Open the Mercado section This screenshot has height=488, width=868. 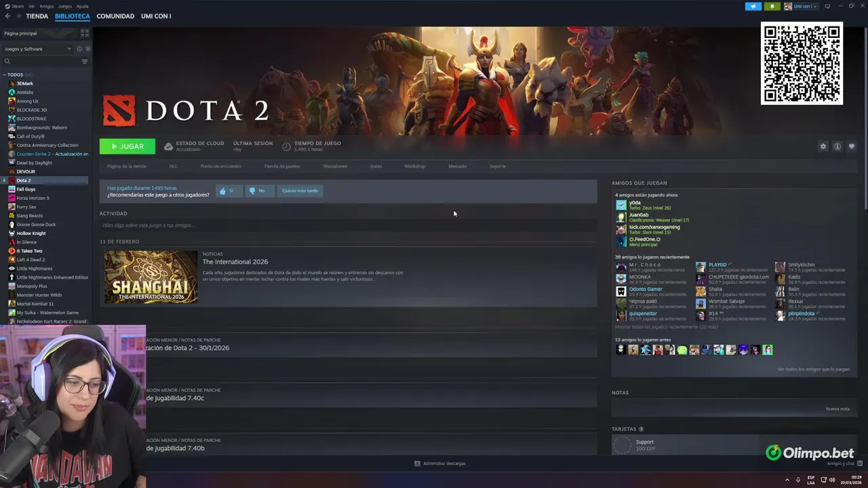[x=457, y=166]
